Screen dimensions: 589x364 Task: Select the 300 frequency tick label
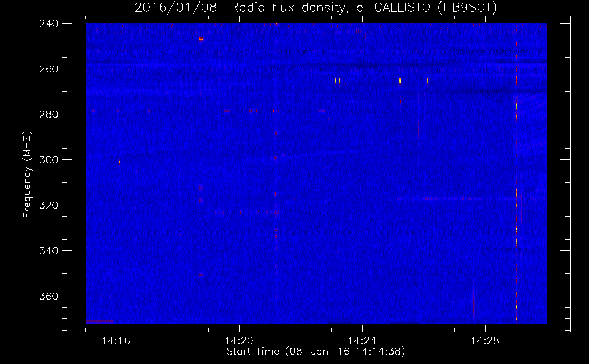tap(49, 160)
